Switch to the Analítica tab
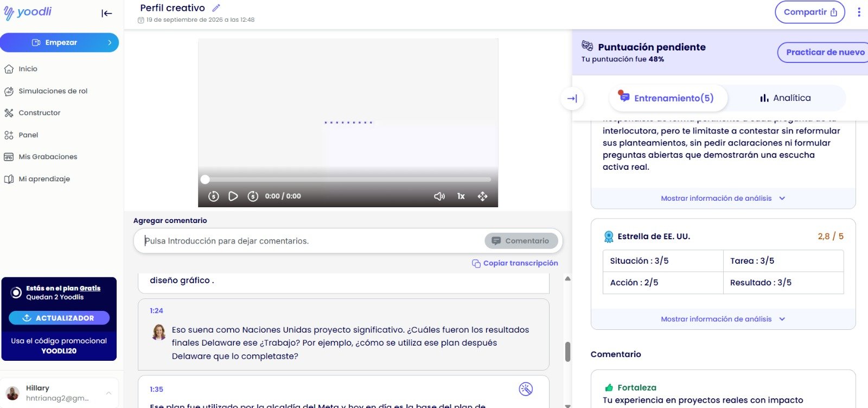Screen dimensions: 868x408 (785, 98)
